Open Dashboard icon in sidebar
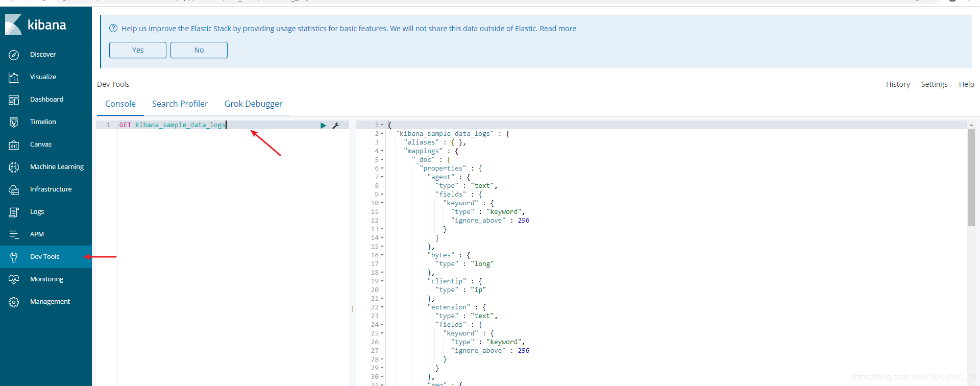980x386 pixels. click(x=14, y=100)
